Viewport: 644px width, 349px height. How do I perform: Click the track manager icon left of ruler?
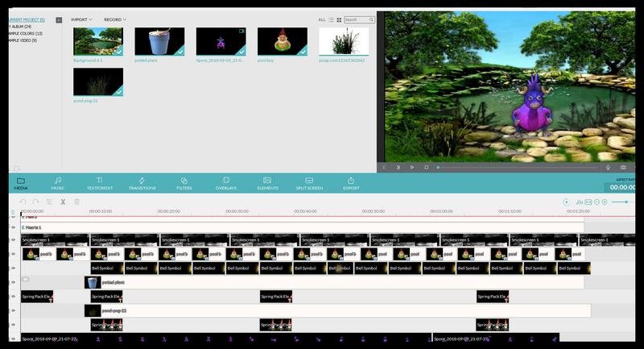(13, 213)
